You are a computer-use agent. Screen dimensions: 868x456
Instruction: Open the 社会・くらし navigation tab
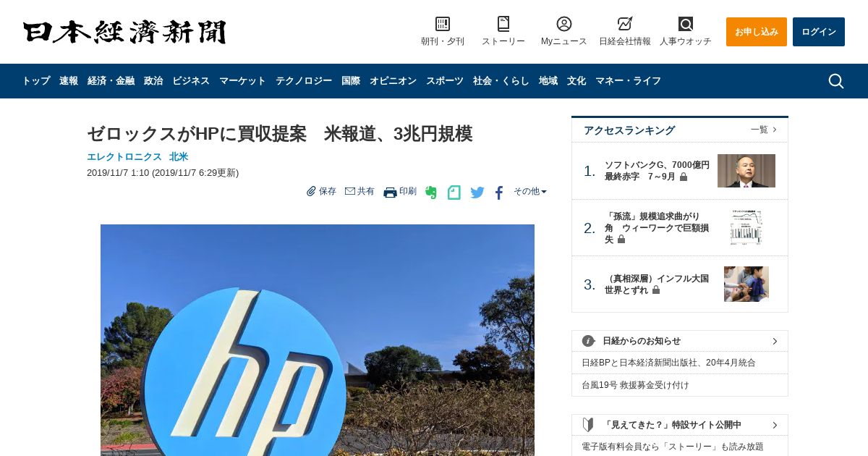(x=501, y=81)
